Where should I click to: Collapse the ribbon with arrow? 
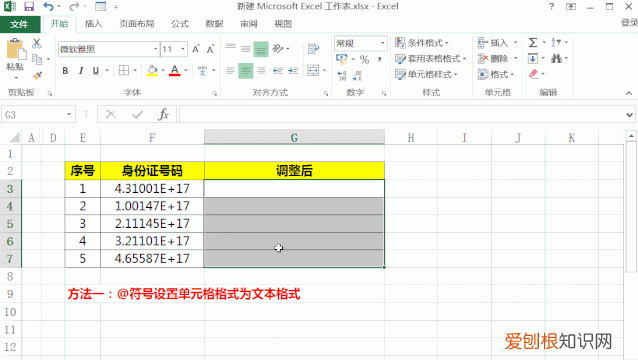click(629, 93)
